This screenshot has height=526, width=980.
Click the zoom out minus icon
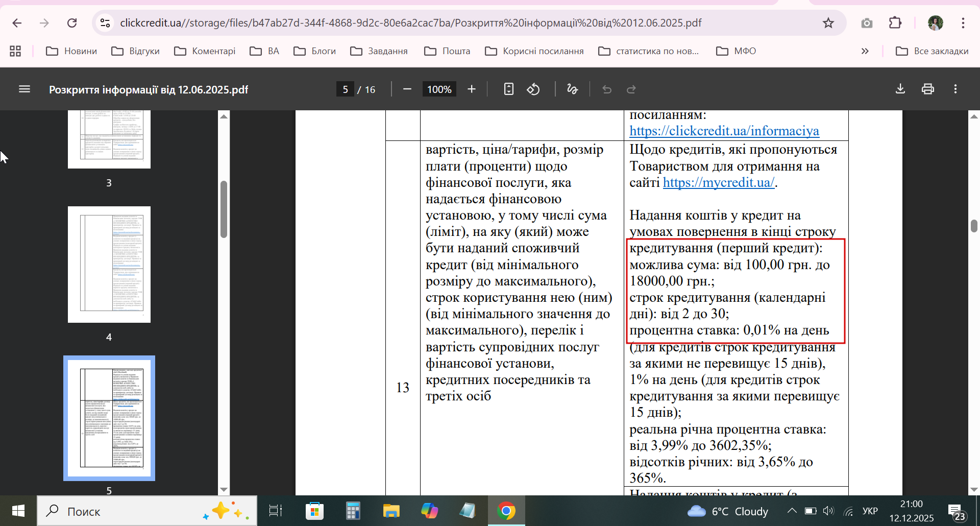coord(407,89)
